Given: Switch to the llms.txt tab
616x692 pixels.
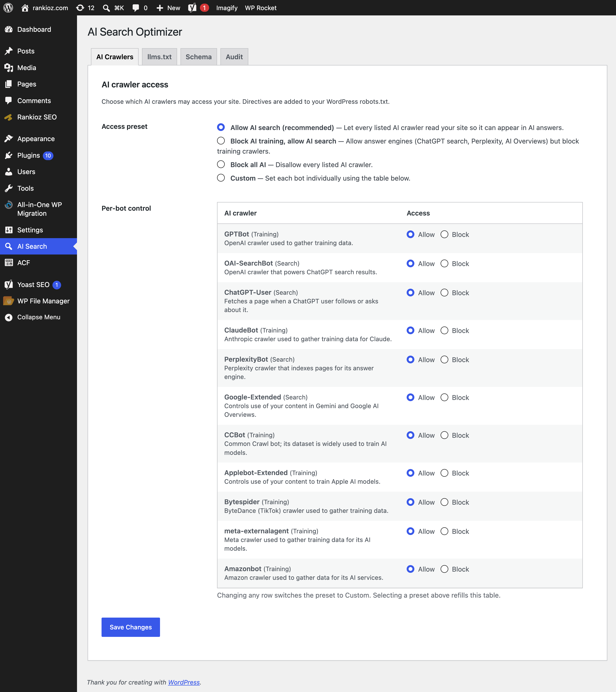Looking at the screenshot, I should point(160,57).
